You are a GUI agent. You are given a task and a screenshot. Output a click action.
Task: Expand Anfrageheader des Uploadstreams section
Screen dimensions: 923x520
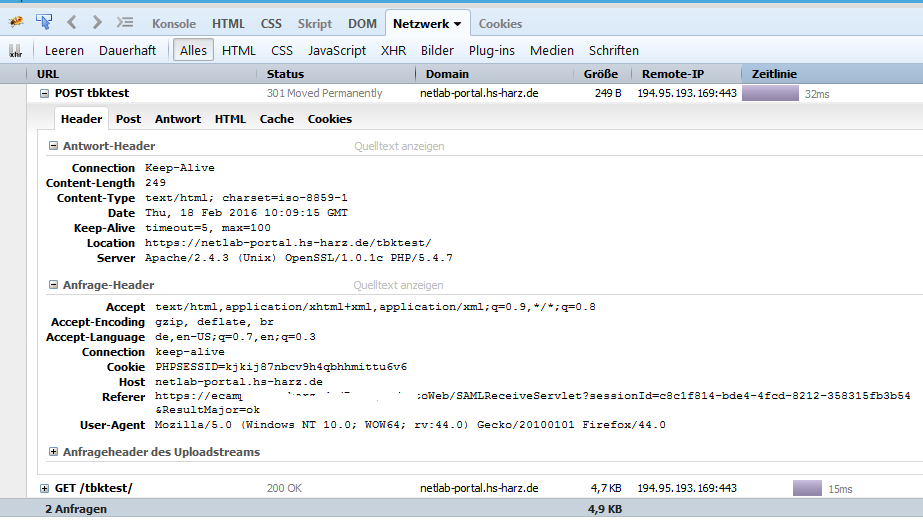click(x=53, y=452)
